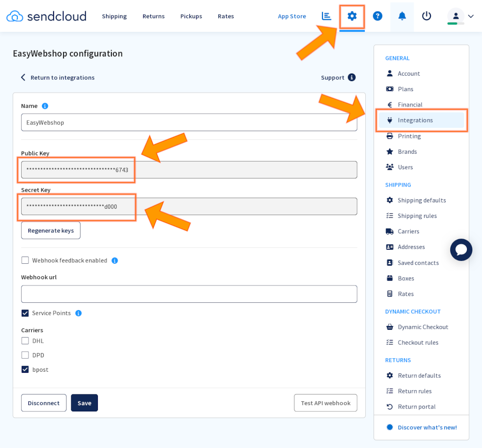Open the support chat bubble
This screenshot has width=482, height=448.
tap(461, 250)
